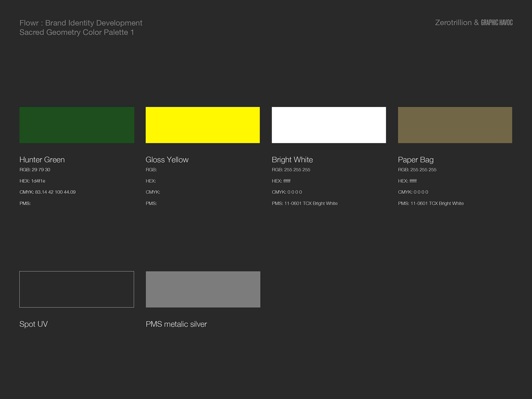Click the outlined Spot UV box
The width and height of the screenshot is (532, 399).
[77, 289]
